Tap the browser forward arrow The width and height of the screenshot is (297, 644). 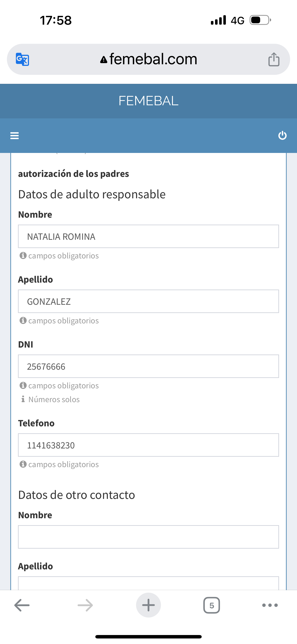[85, 605]
